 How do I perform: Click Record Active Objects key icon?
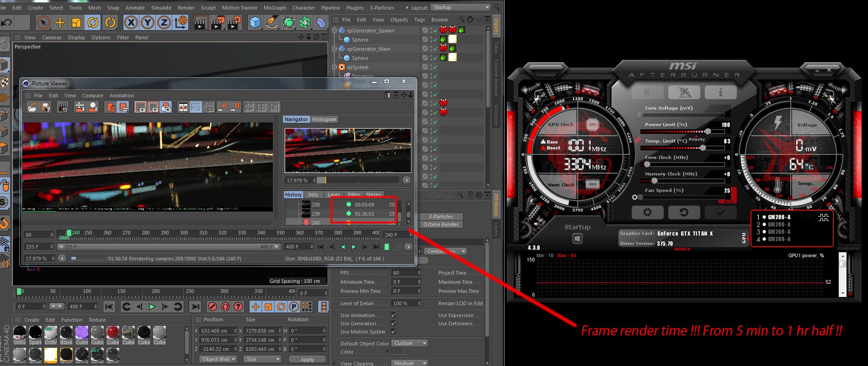(213, 307)
